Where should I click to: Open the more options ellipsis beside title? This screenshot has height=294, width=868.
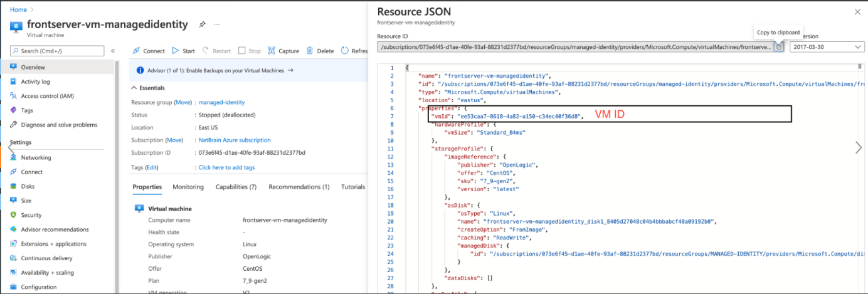(x=217, y=24)
